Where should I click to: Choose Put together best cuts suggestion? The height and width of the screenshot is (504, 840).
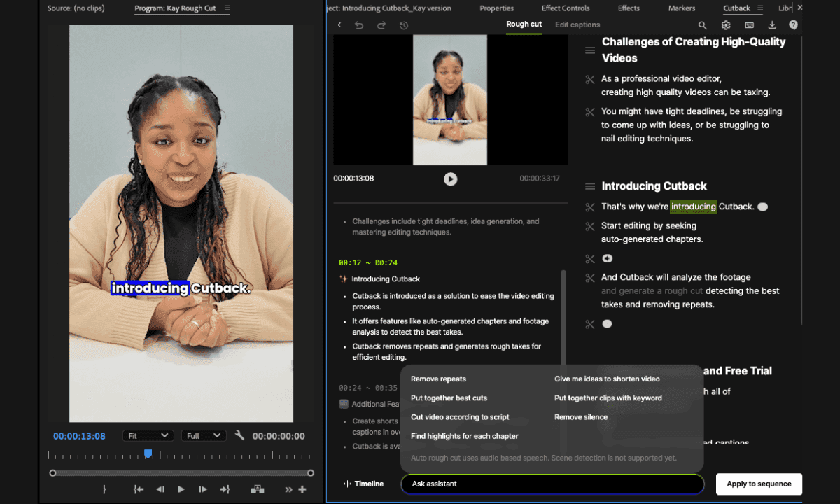click(x=449, y=398)
